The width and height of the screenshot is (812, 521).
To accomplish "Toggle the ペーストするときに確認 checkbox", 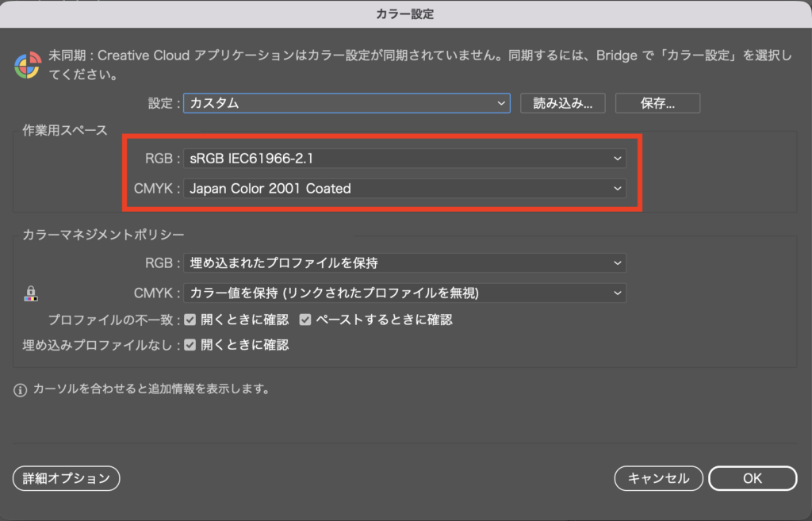I will pyautogui.click(x=305, y=320).
